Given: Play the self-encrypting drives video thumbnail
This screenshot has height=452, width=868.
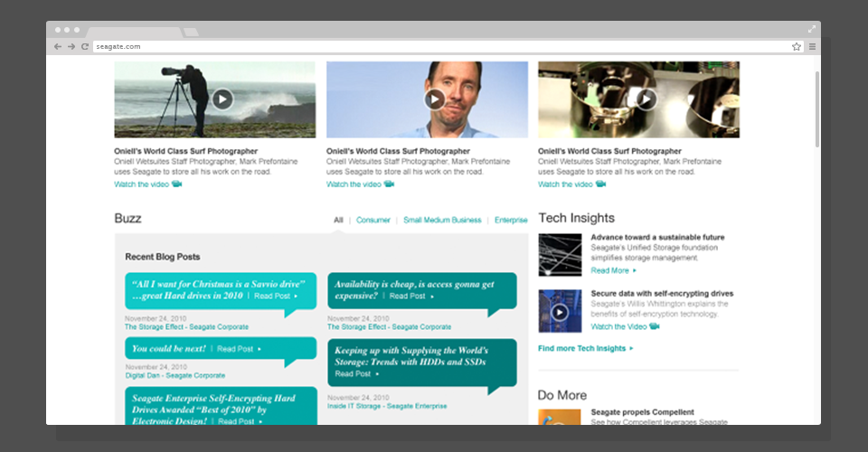Looking at the screenshot, I should tap(560, 312).
